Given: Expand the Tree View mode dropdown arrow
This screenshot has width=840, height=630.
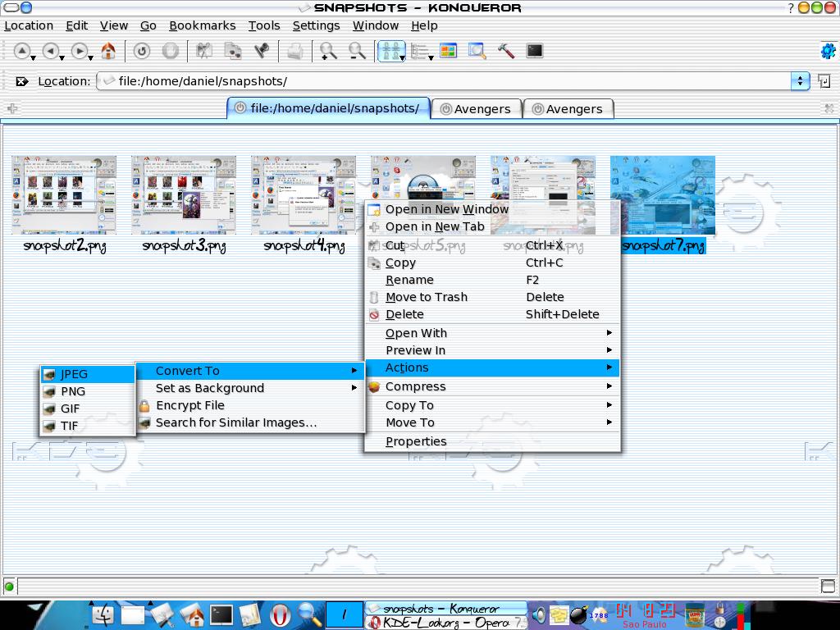Looking at the screenshot, I should click(431, 58).
